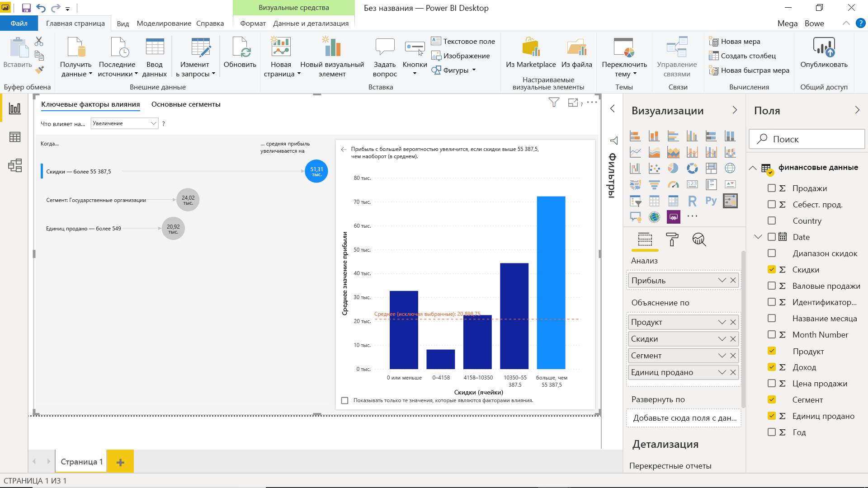Open the Analytics magnifier pane
The height and width of the screenshot is (488, 868).
(699, 239)
